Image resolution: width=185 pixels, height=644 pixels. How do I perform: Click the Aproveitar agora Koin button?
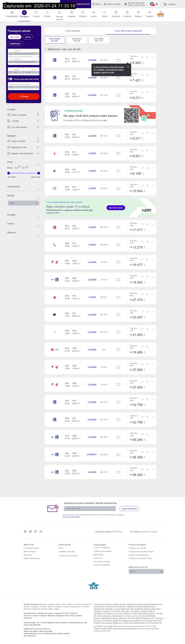click(116, 208)
